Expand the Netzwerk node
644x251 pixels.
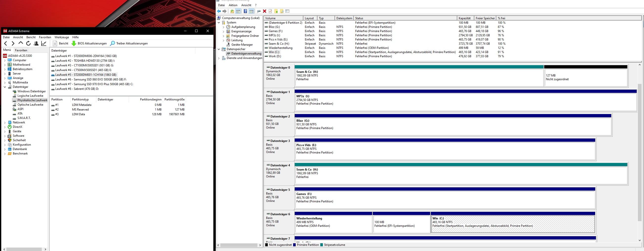(5, 123)
